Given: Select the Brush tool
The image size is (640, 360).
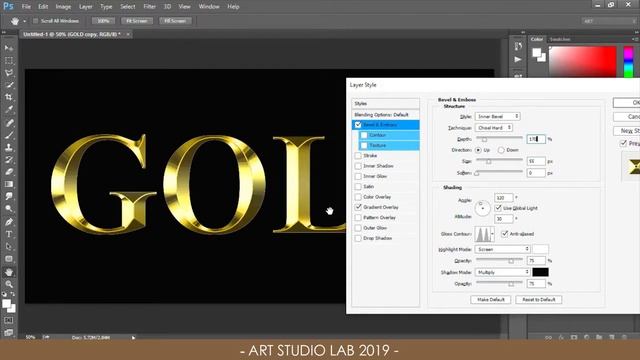Looking at the screenshot, I should click(9, 135).
